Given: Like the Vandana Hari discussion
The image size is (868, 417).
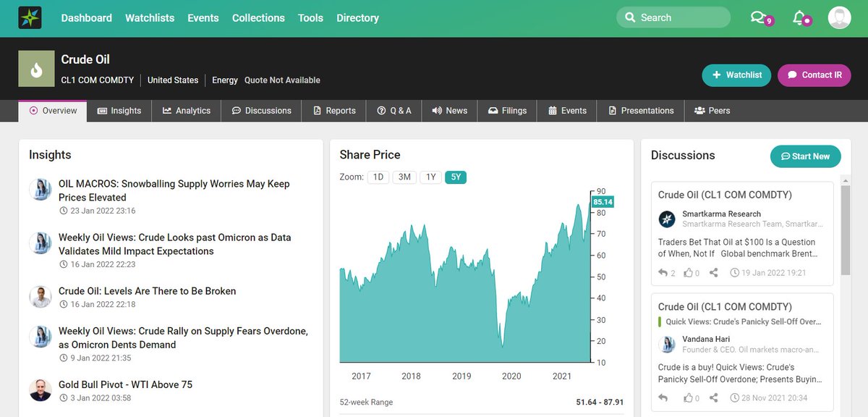Looking at the screenshot, I should coord(688,397).
